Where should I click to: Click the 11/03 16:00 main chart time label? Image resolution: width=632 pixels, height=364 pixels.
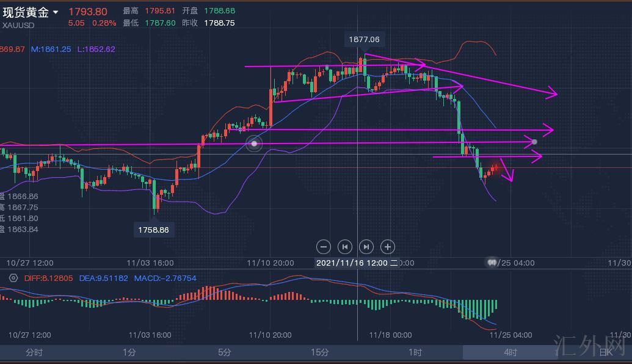150,263
